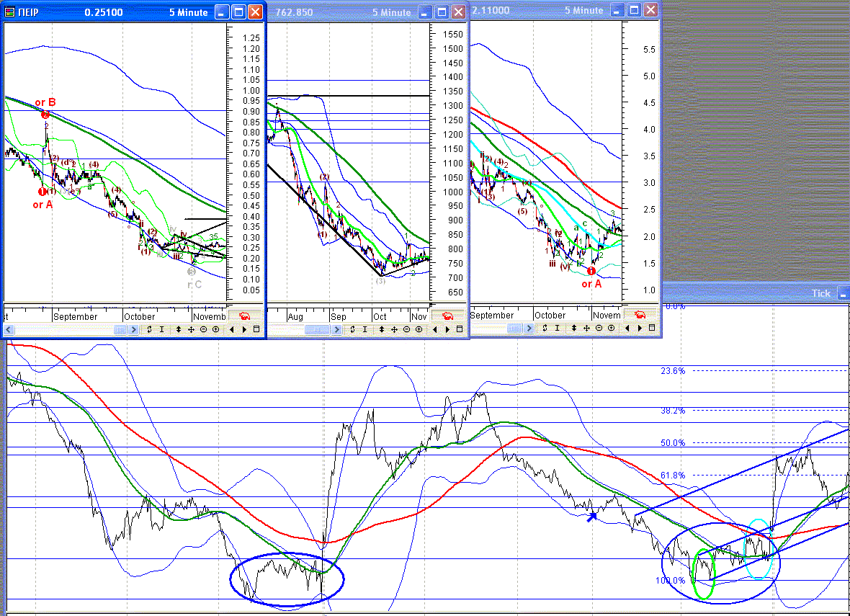Click the four-way pan icon in the ΠΕΙΡ chart
The image size is (850, 616).
point(191,329)
